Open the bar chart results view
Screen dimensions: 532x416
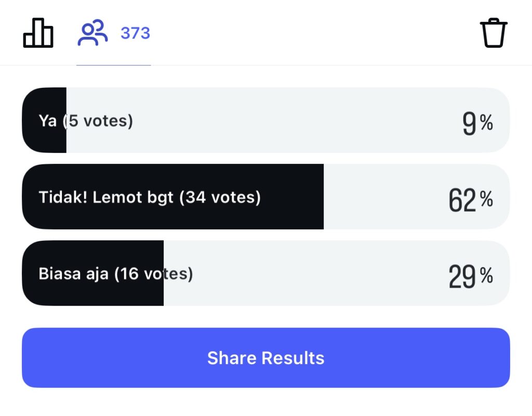(38, 33)
